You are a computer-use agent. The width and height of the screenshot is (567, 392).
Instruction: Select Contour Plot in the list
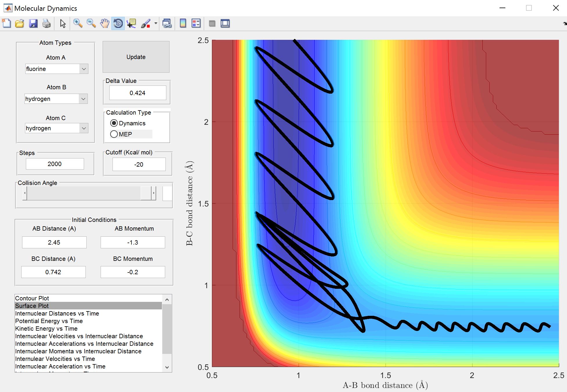tap(32, 298)
